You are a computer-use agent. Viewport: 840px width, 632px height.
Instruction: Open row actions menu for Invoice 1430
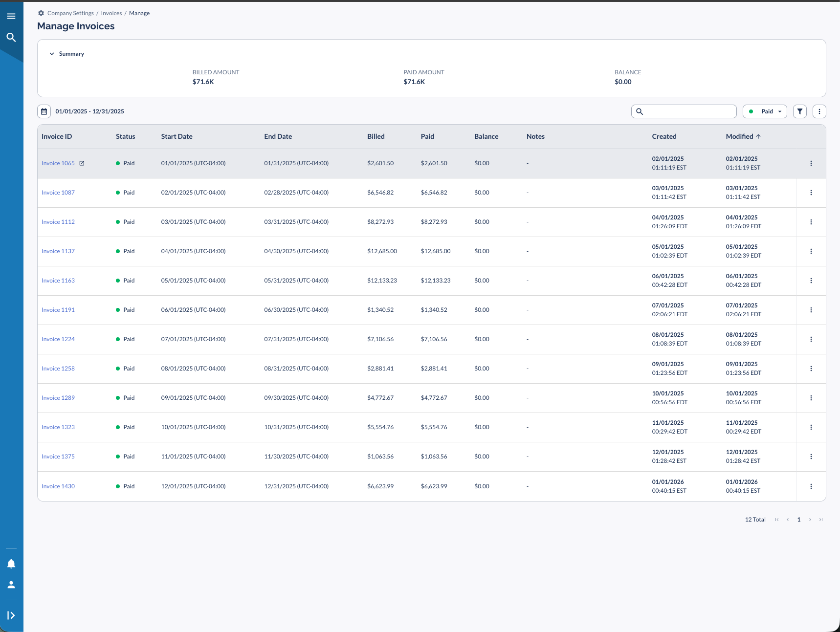coord(811,486)
